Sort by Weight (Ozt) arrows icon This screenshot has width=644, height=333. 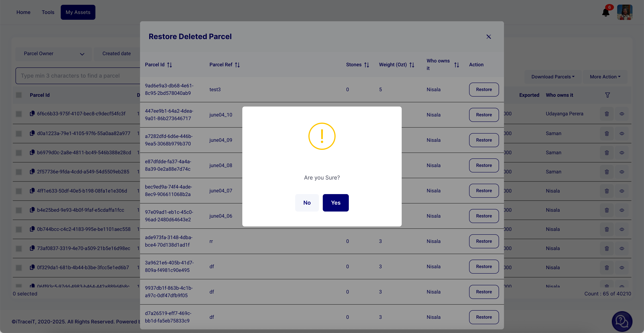tap(412, 65)
